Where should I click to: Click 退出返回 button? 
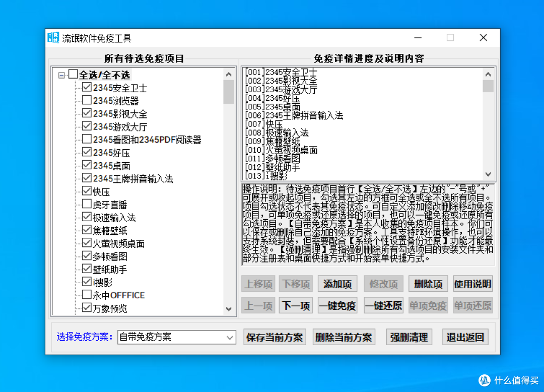point(465,337)
